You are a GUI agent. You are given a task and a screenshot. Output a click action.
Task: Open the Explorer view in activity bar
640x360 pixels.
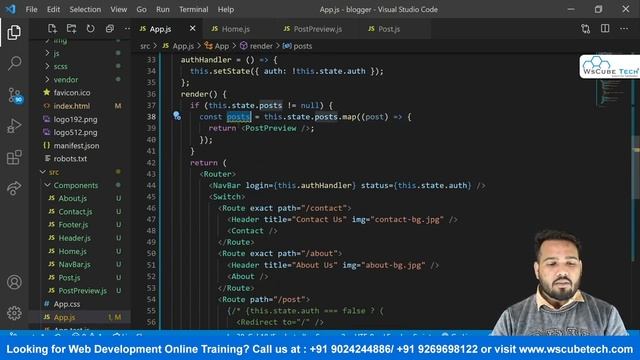click(x=14, y=32)
